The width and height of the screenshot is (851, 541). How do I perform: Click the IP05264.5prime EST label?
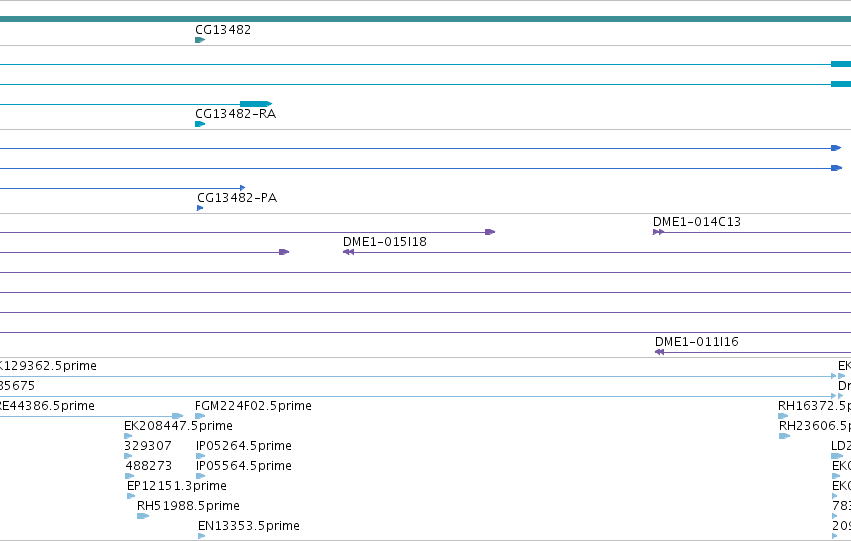point(244,446)
